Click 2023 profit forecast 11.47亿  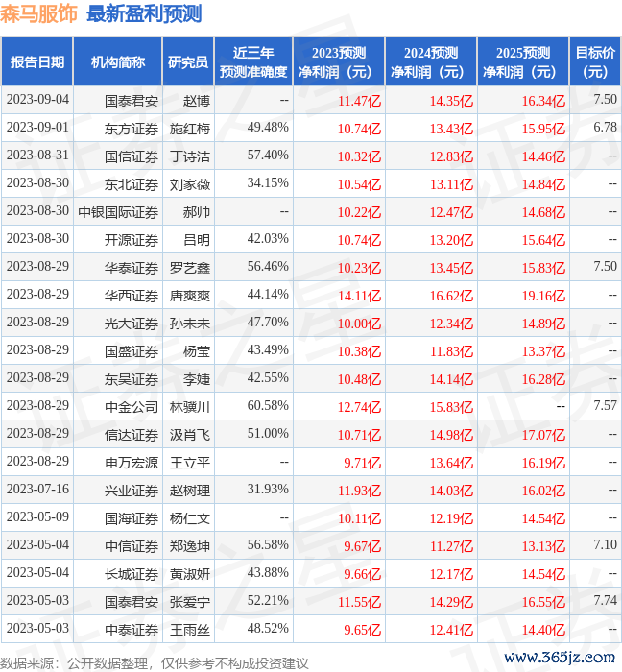point(359,101)
